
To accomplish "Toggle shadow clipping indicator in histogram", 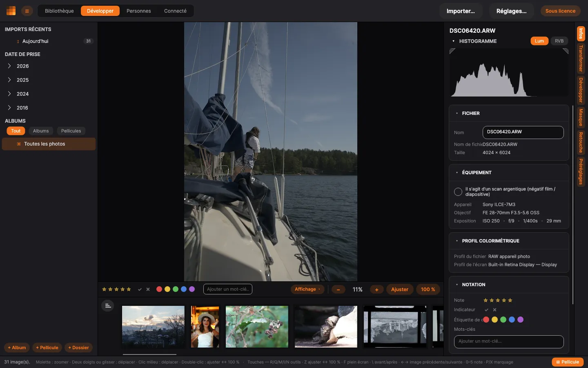I will (x=452, y=51).
